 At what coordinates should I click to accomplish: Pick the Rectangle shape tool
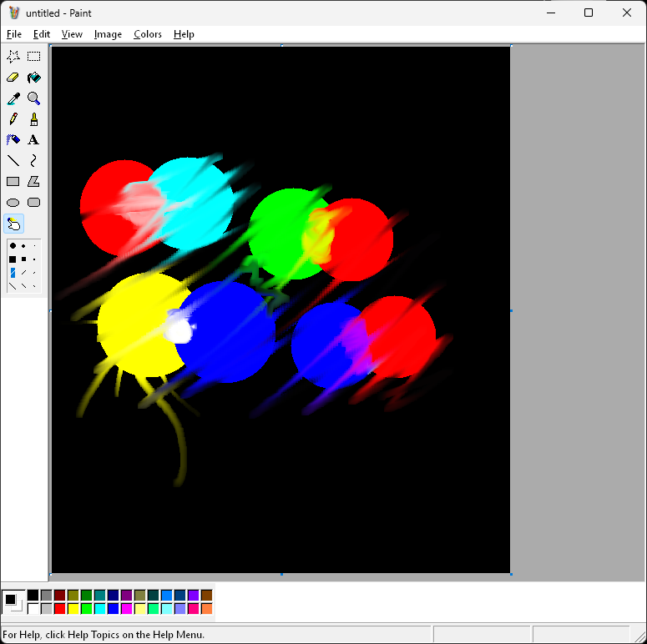pos(13,181)
